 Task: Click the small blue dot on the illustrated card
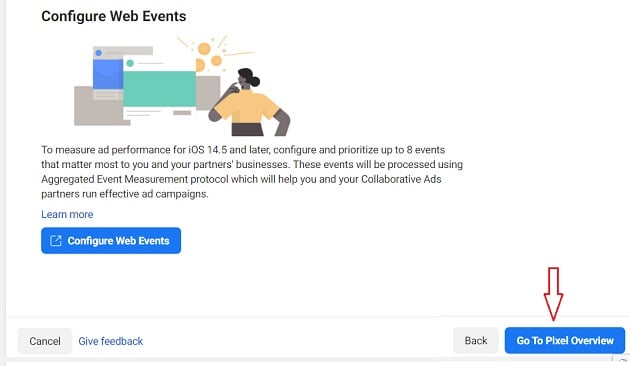coord(98,53)
